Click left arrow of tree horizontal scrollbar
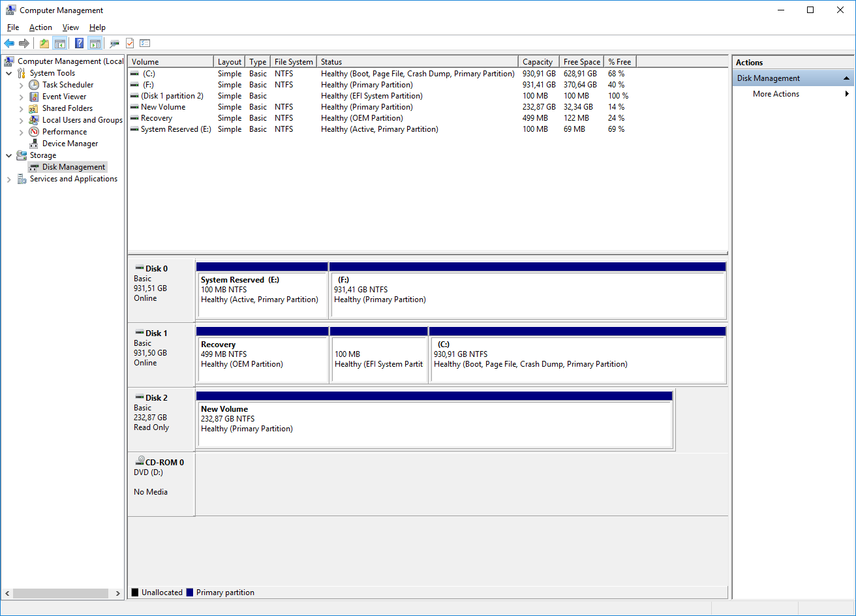 coord(8,594)
